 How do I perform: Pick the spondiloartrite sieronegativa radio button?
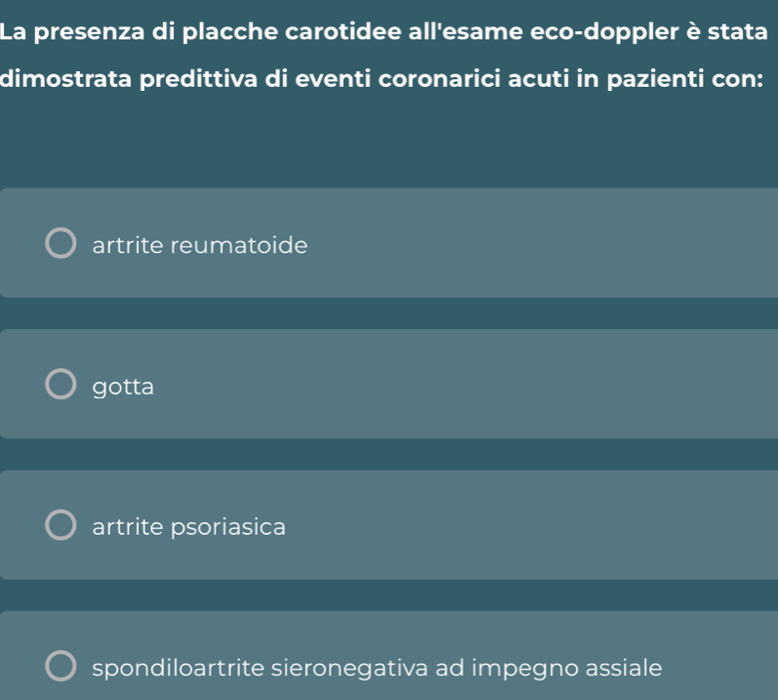[60, 668]
